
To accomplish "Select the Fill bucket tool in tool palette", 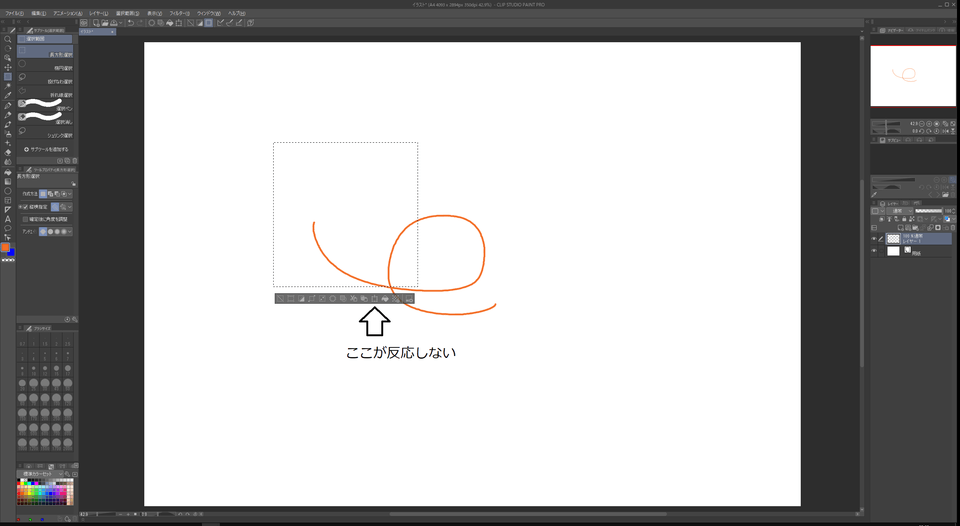I will pos(8,172).
